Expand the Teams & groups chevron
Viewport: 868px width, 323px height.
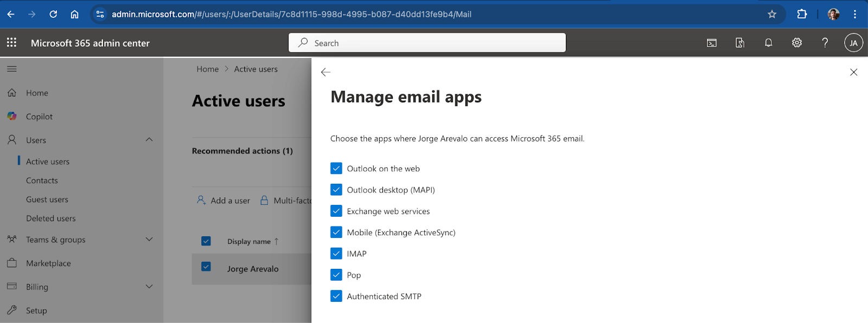pyautogui.click(x=149, y=239)
